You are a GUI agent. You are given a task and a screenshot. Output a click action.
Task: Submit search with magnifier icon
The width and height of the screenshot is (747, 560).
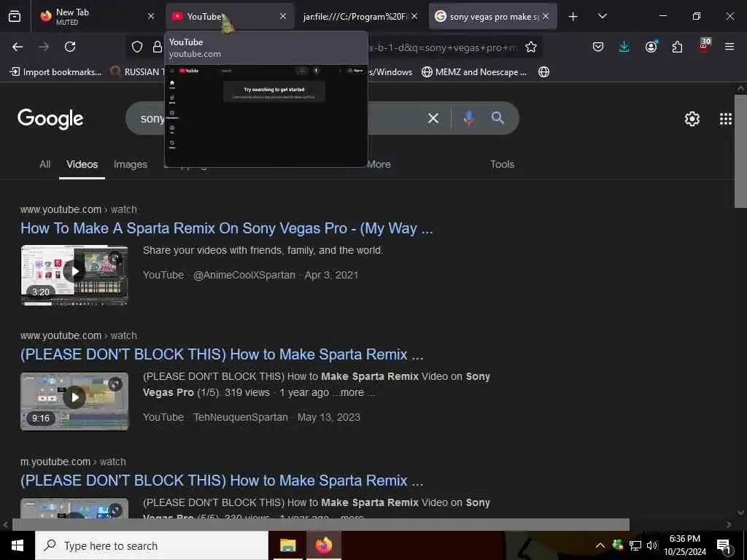pos(498,118)
